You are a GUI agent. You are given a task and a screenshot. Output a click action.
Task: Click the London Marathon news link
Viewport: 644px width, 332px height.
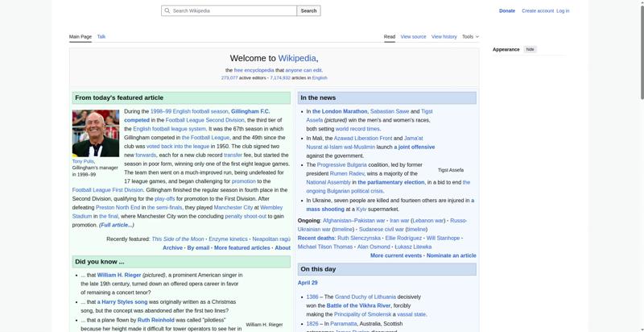coord(339,111)
